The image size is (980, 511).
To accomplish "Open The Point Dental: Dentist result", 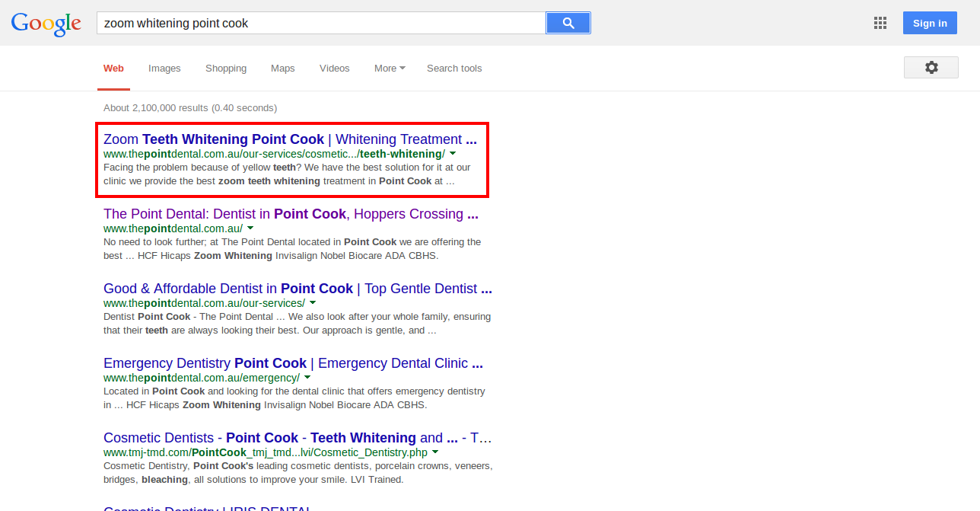I will tap(291, 214).
